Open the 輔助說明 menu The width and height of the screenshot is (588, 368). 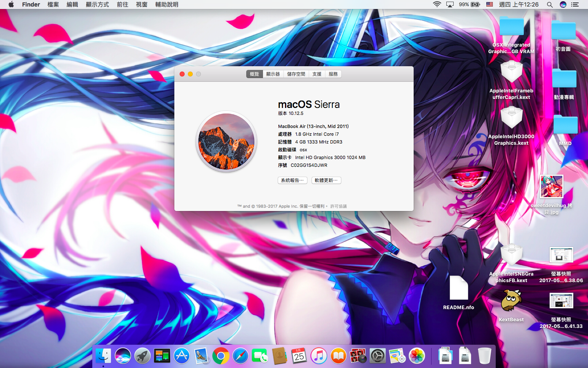point(167,4)
